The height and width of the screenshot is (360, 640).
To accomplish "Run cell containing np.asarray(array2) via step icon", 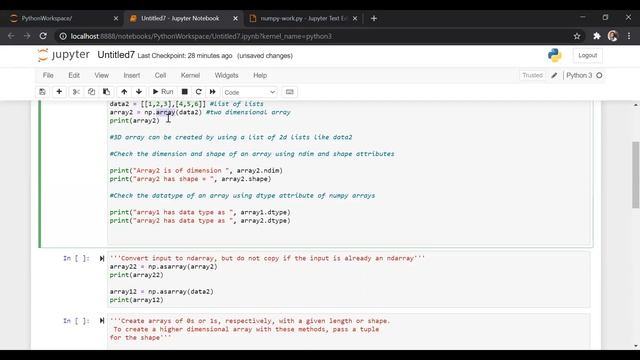I will point(102,258).
